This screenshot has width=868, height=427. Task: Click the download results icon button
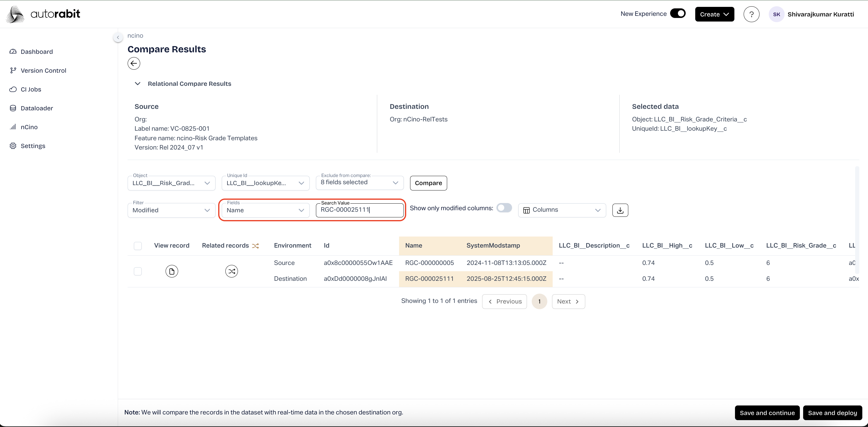tap(620, 210)
